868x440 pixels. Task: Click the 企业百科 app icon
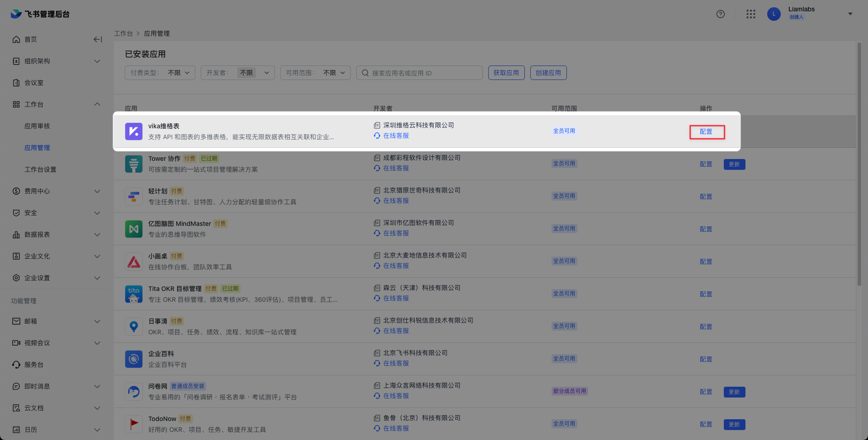point(134,359)
